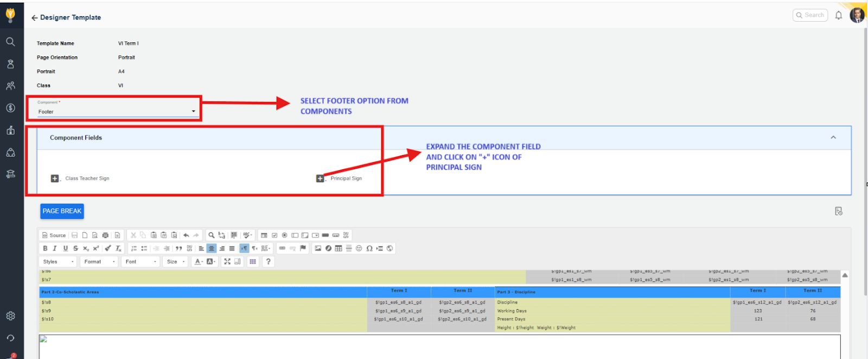Viewport: 868px width, 359px height.
Task: Click the Source view button
Action: click(x=54, y=235)
